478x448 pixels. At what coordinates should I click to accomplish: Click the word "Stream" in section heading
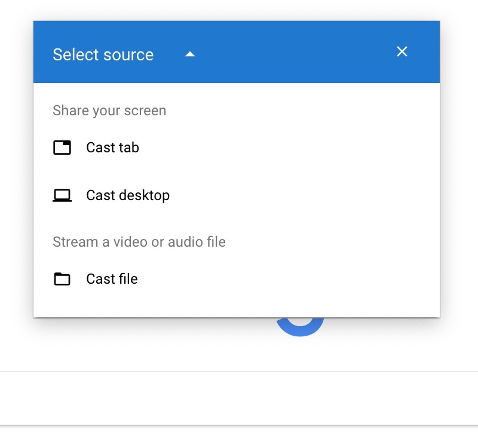pyautogui.click(x=72, y=242)
